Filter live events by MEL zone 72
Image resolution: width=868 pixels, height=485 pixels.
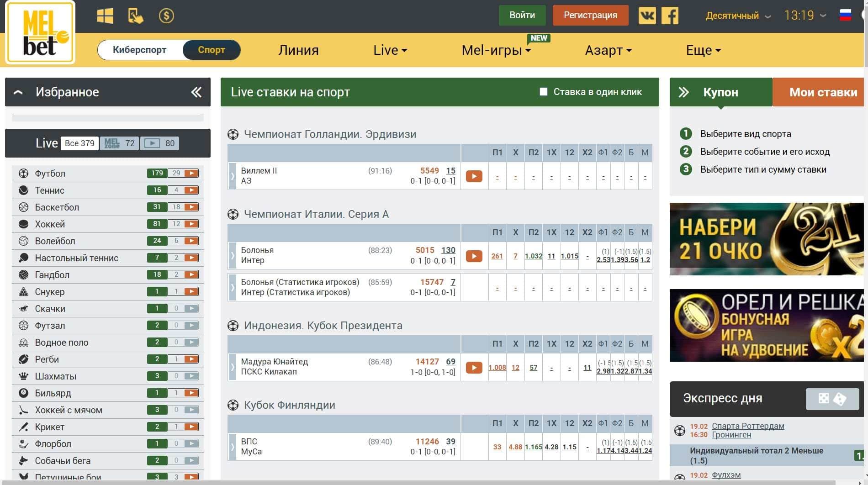pos(119,143)
